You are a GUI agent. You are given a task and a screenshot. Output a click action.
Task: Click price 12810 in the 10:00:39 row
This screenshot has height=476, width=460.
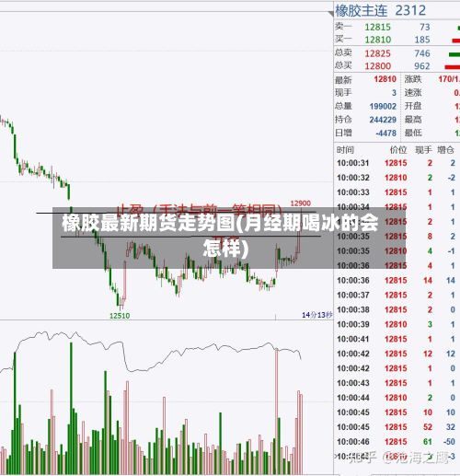(x=396, y=324)
